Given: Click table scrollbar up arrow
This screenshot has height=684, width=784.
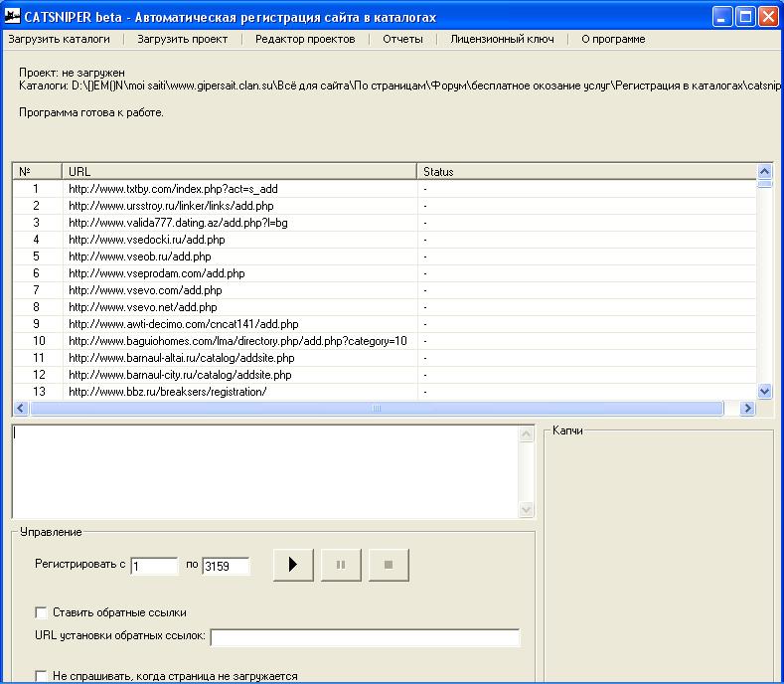Looking at the screenshot, I should (x=764, y=172).
